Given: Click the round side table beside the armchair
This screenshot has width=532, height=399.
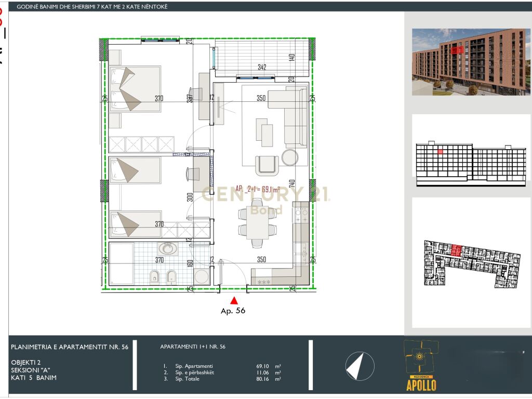Looking at the screenshot, I should 290,157.
